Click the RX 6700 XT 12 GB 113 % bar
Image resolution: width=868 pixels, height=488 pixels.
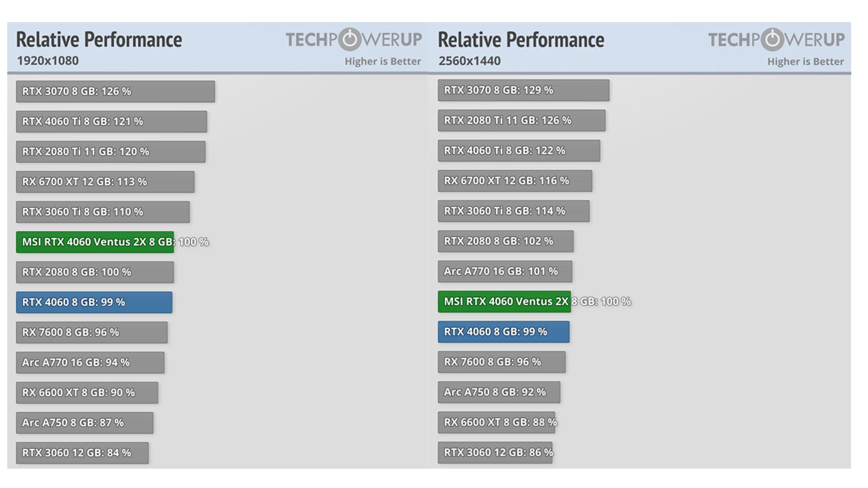[x=105, y=182]
